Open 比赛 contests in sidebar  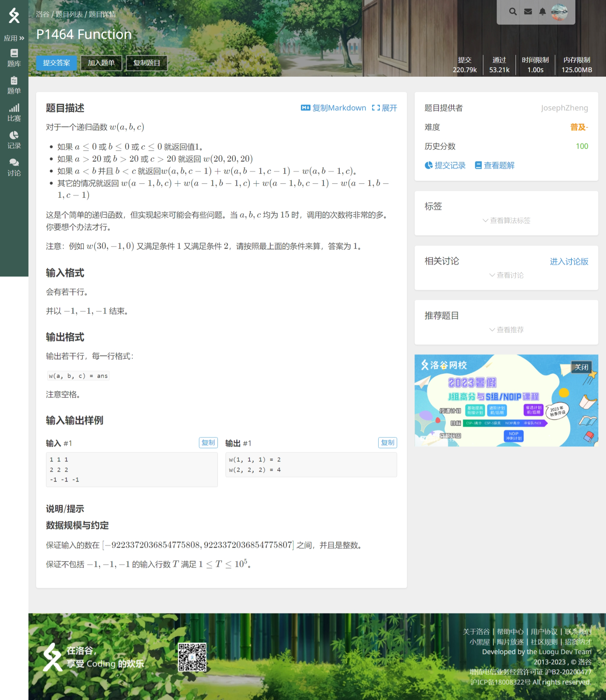tap(14, 113)
